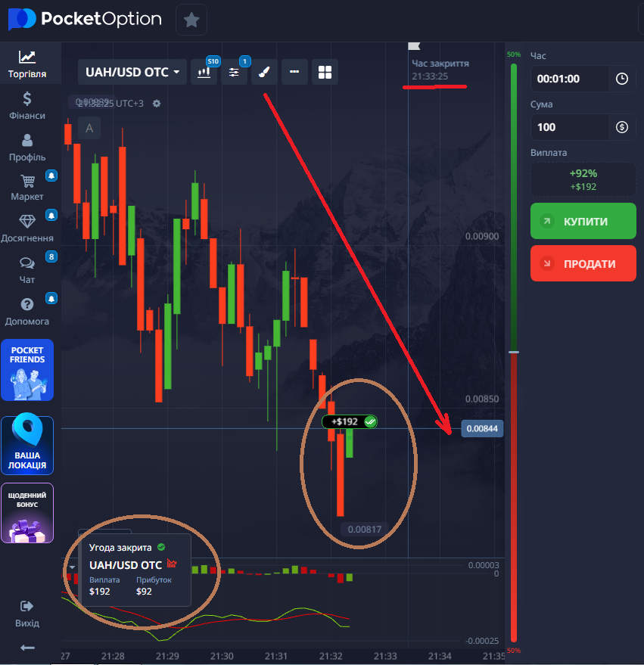Click the dollar icon in amount field
Viewport: 644px width, 665px height.
(622, 127)
